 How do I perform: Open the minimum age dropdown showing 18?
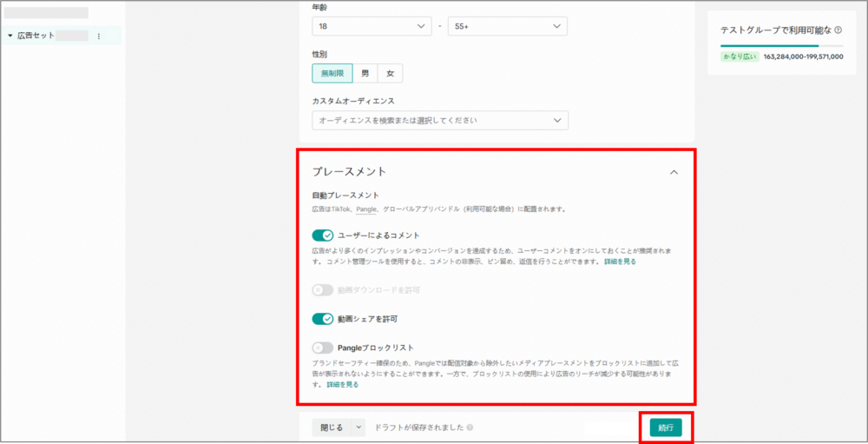[372, 26]
